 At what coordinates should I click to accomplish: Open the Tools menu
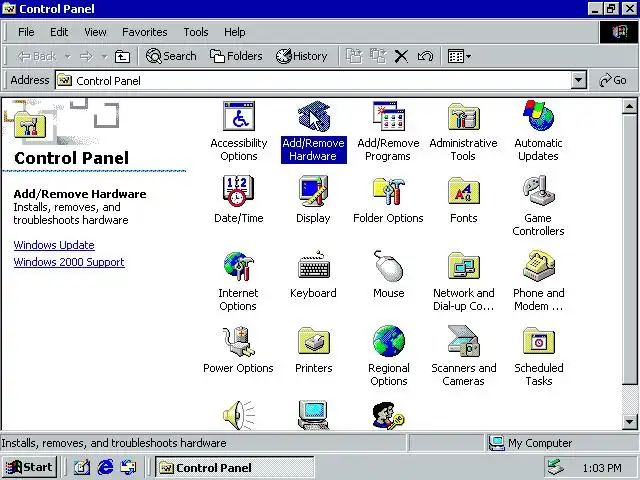point(196,32)
